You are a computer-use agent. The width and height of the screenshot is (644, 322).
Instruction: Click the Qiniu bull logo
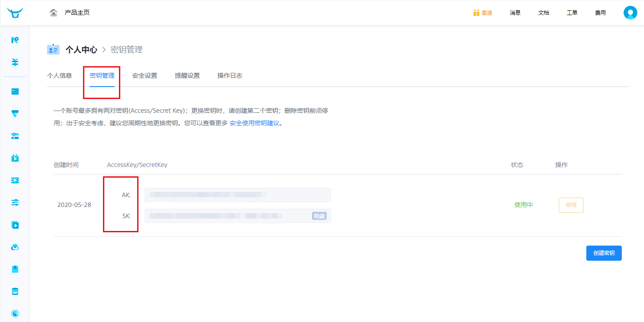click(x=15, y=13)
